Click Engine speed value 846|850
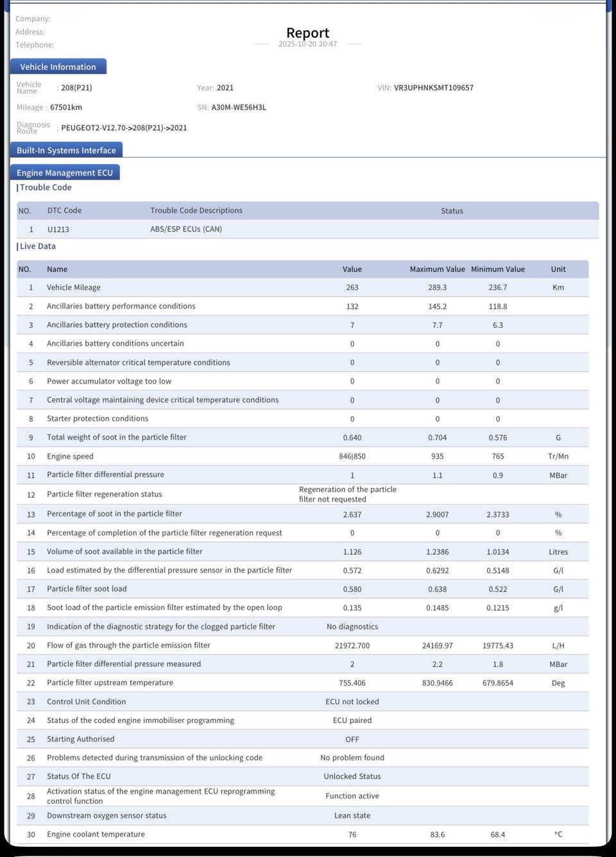Viewport: 616px width, 857px height. (x=352, y=457)
